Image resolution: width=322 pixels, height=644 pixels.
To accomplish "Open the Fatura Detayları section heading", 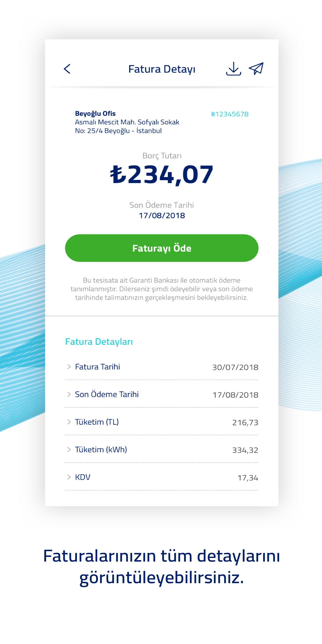I will point(99,342).
